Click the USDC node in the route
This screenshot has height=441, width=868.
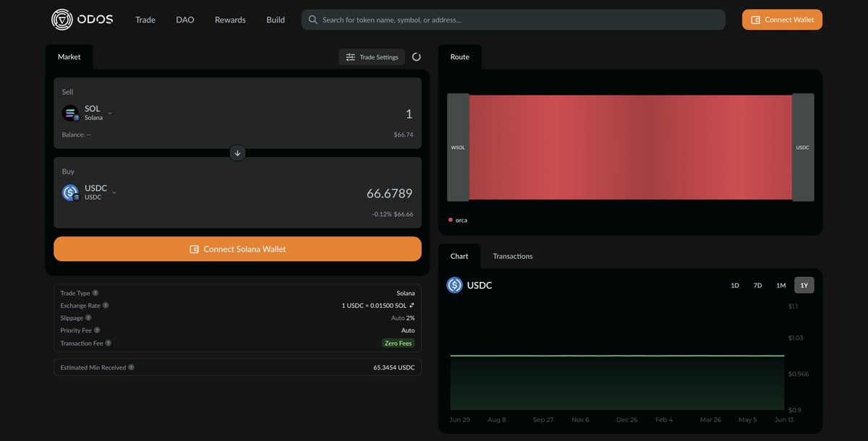tap(803, 147)
